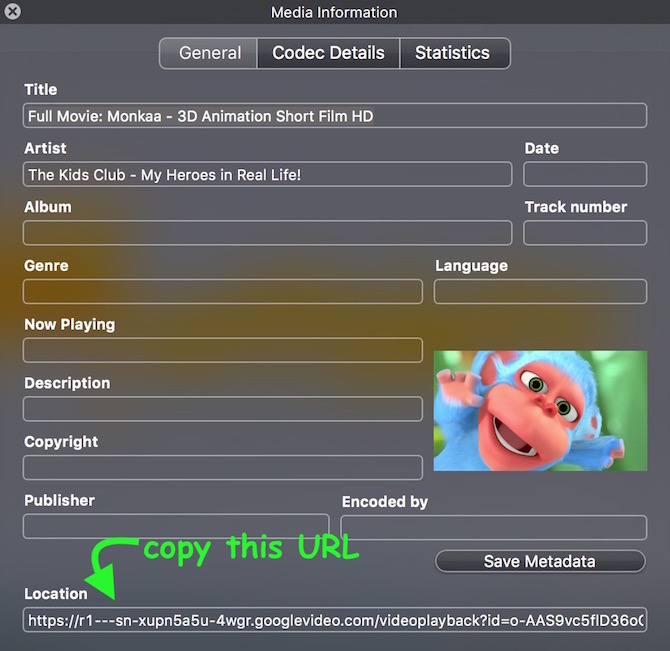Viewport: 670px width, 651px height.
Task: Switch to the Codec Details tab
Action: tap(328, 53)
